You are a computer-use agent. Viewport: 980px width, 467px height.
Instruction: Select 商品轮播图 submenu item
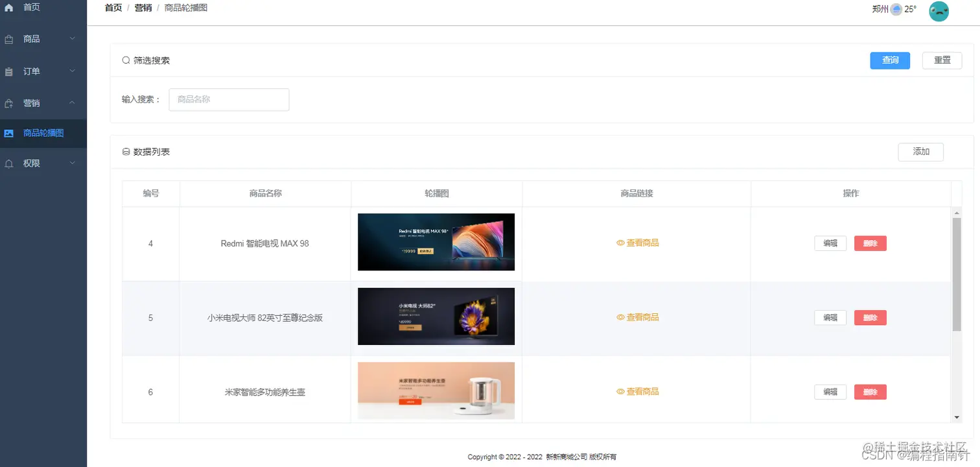tap(43, 133)
